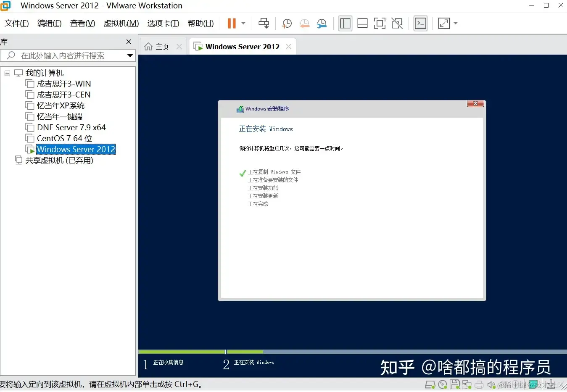567x392 pixels.
Task: Select the 成吉思汗3-WIN virtual machine
Action: point(64,84)
